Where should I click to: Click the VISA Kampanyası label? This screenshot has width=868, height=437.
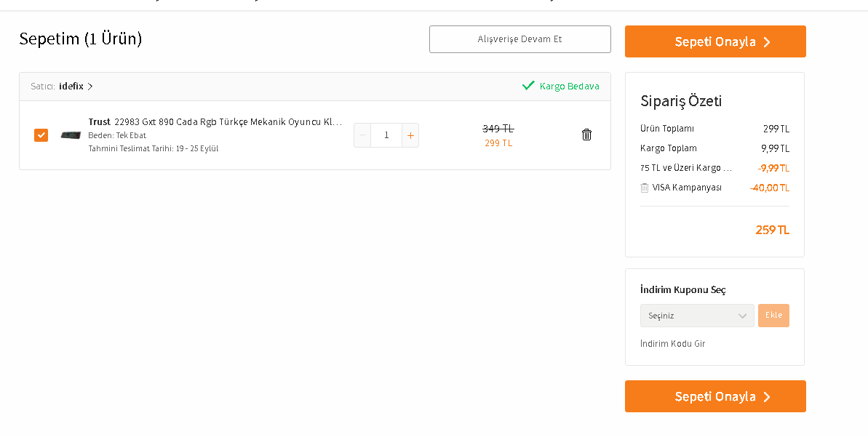coord(687,188)
